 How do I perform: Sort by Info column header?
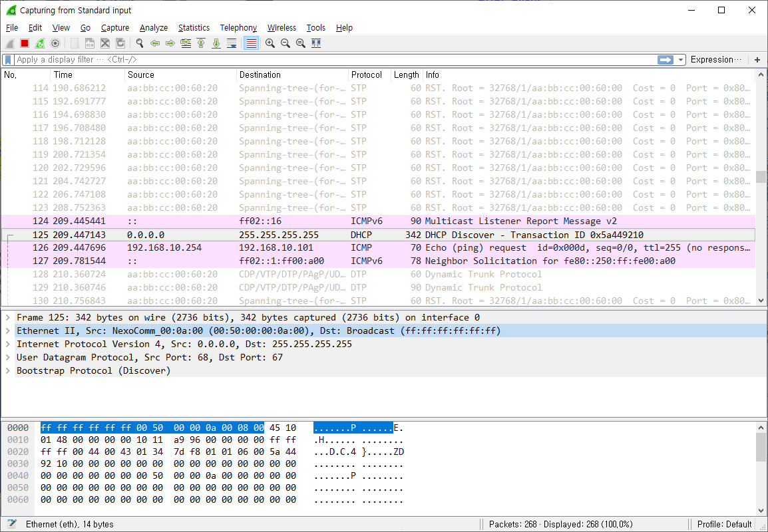[589, 75]
